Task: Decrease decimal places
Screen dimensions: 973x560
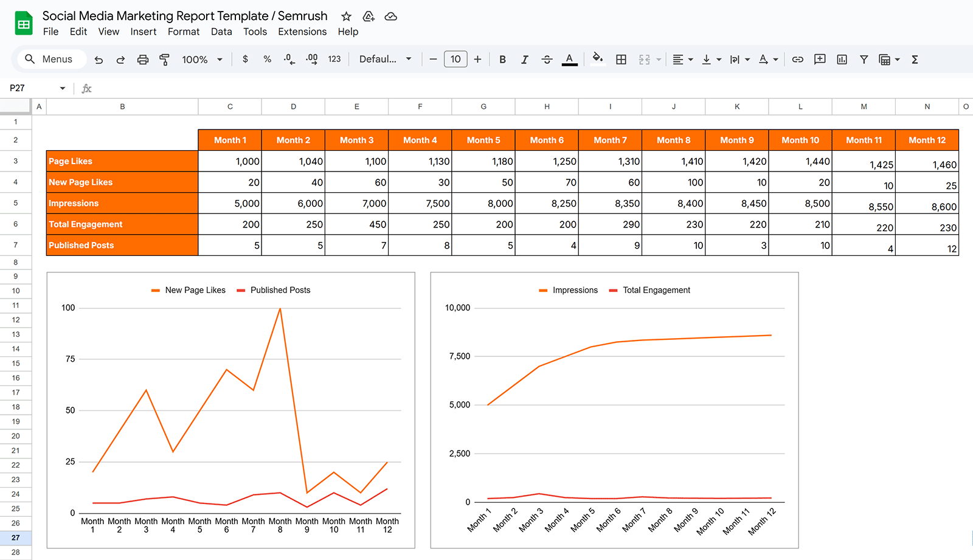Action: coord(288,59)
